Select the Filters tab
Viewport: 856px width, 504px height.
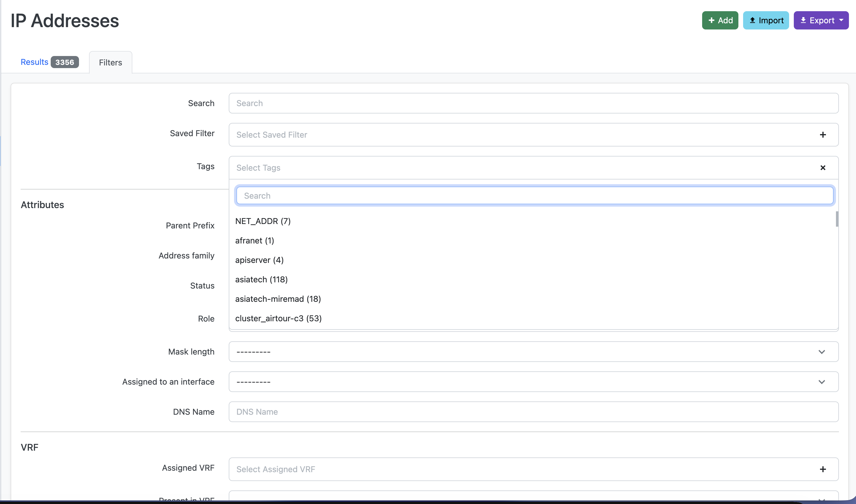tap(111, 62)
